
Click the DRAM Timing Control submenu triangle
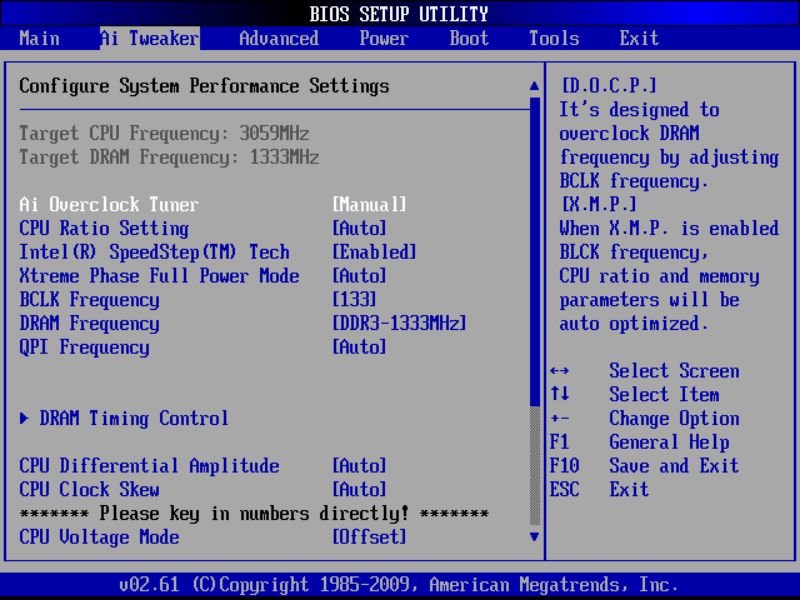[x=24, y=418]
